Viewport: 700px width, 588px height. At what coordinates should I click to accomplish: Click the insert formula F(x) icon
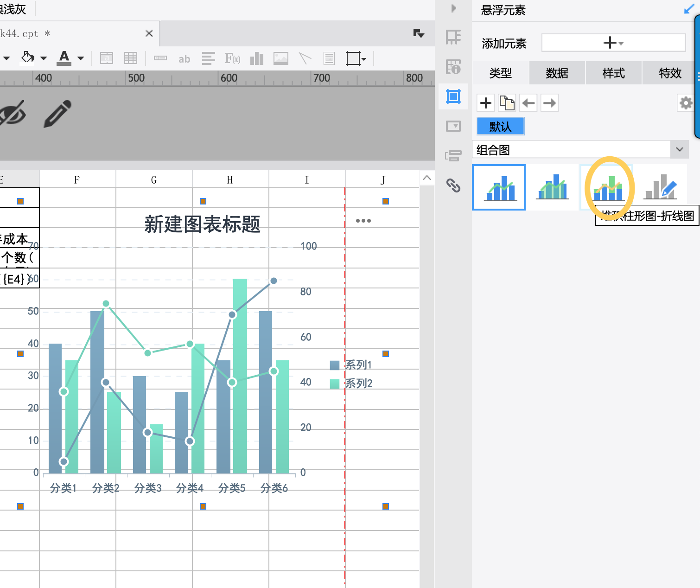point(232,58)
